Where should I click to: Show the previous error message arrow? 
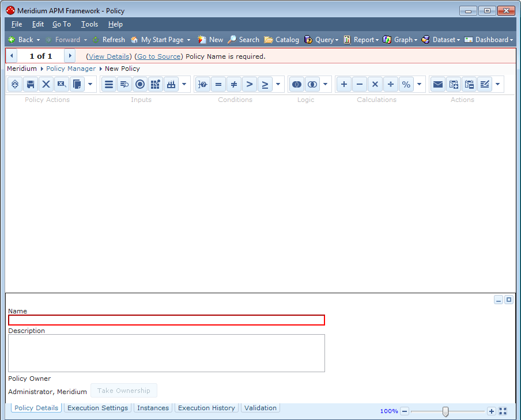[12, 56]
